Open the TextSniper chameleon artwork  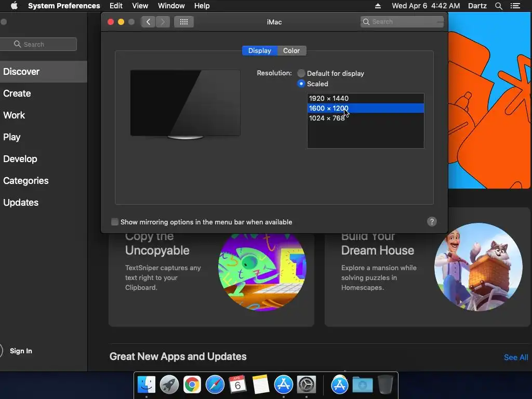click(262, 271)
